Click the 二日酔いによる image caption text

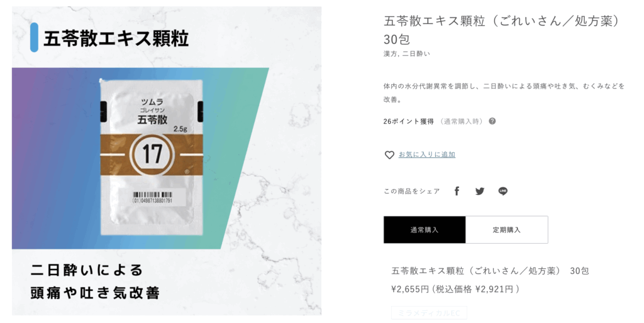pos(87,270)
